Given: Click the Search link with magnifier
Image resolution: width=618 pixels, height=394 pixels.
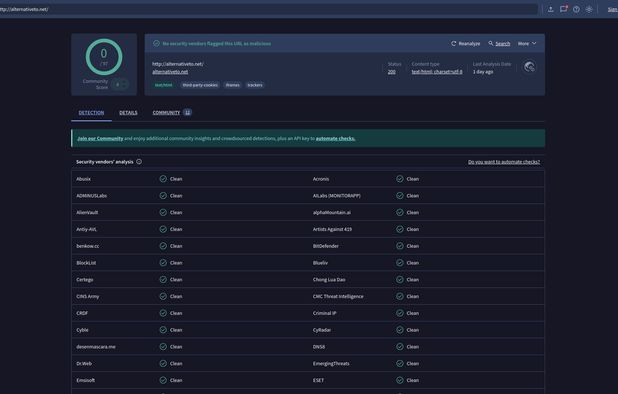Looking at the screenshot, I should (x=499, y=43).
